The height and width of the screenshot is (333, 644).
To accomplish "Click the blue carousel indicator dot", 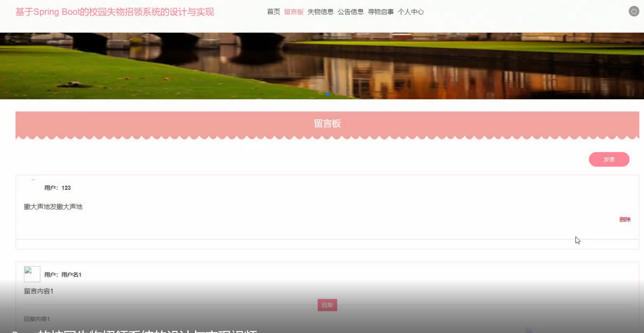I will tap(327, 95).
